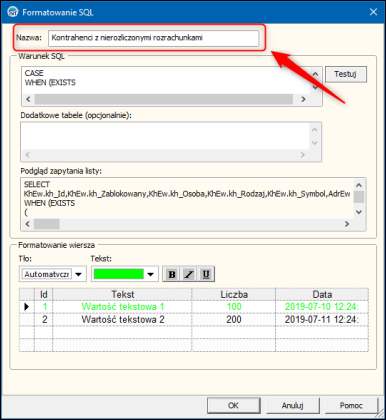Toggle italic formatting button
The width and height of the screenshot is (386, 420).
coord(189,274)
